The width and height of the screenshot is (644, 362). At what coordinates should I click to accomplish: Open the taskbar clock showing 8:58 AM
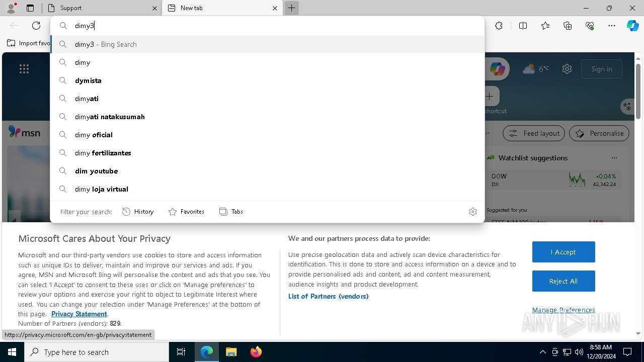pyautogui.click(x=601, y=352)
